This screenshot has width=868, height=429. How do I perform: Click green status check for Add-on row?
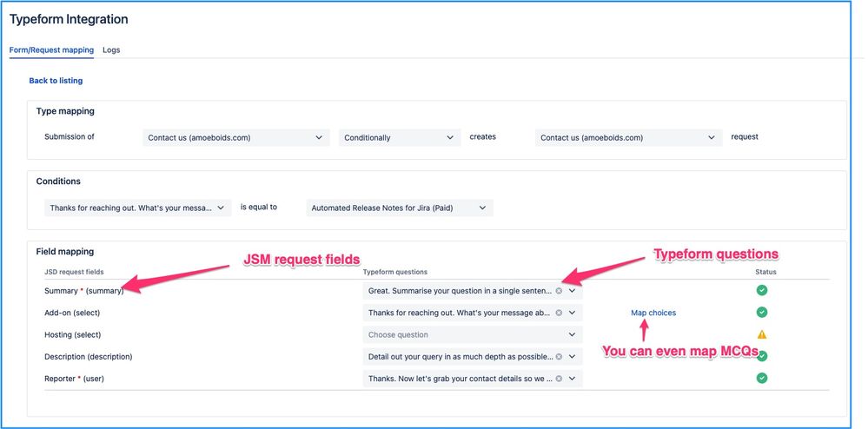[x=762, y=313]
